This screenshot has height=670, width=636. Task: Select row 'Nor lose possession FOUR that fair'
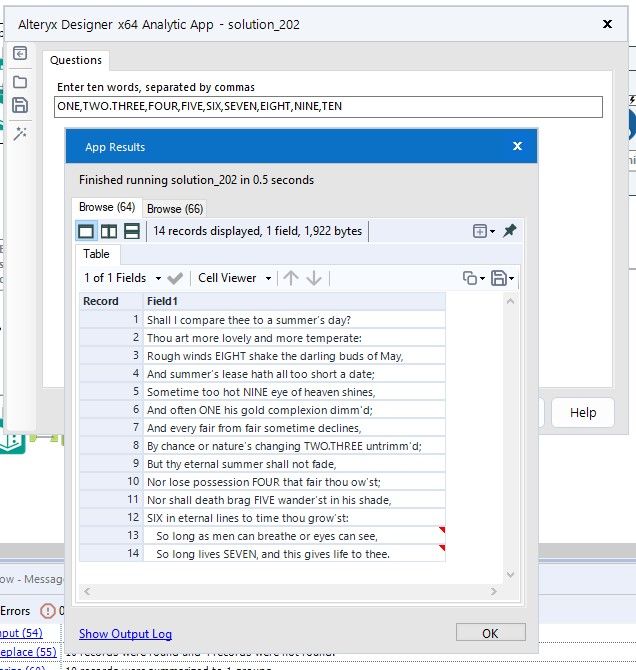[294, 482]
